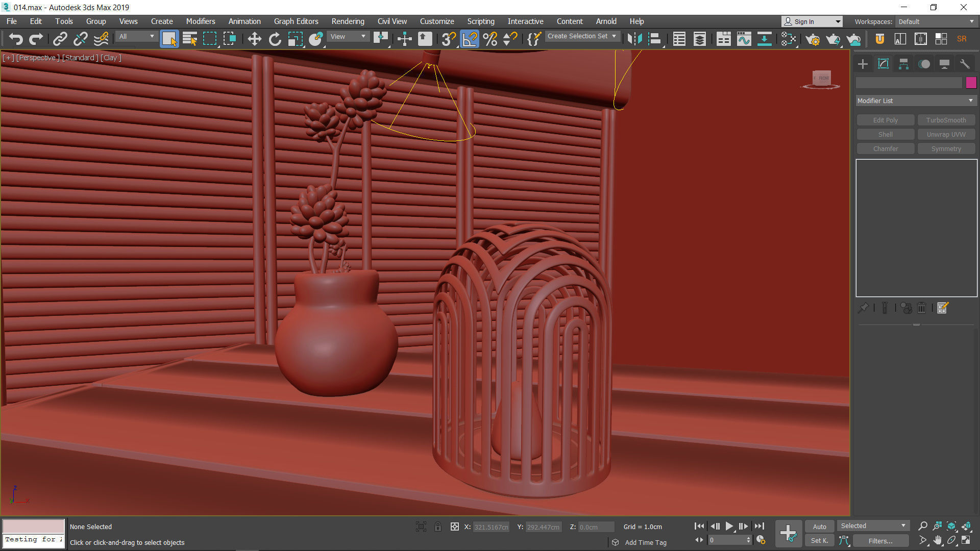Toggle Angle Snap on
The image size is (980, 551).
[470, 39]
